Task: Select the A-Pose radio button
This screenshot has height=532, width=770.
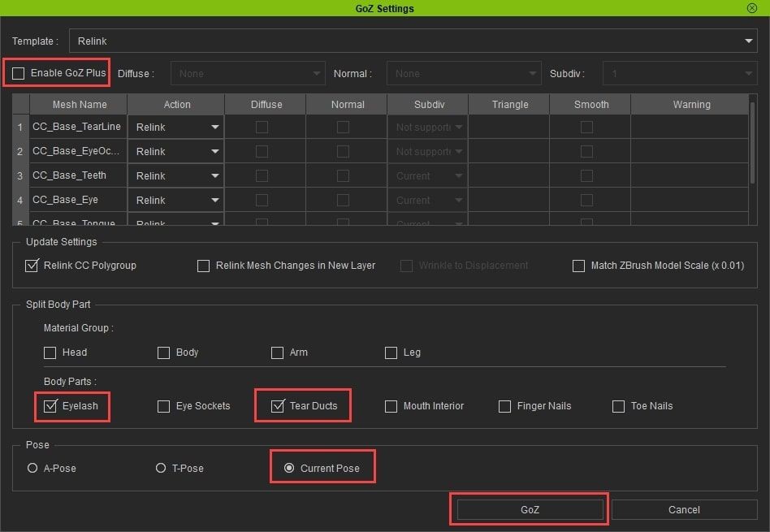Action: click(x=32, y=469)
